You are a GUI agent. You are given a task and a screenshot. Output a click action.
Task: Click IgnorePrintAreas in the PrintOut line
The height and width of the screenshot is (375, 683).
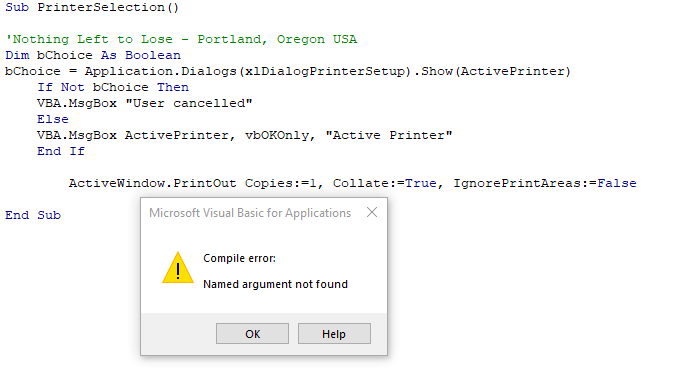pos(517,183)
